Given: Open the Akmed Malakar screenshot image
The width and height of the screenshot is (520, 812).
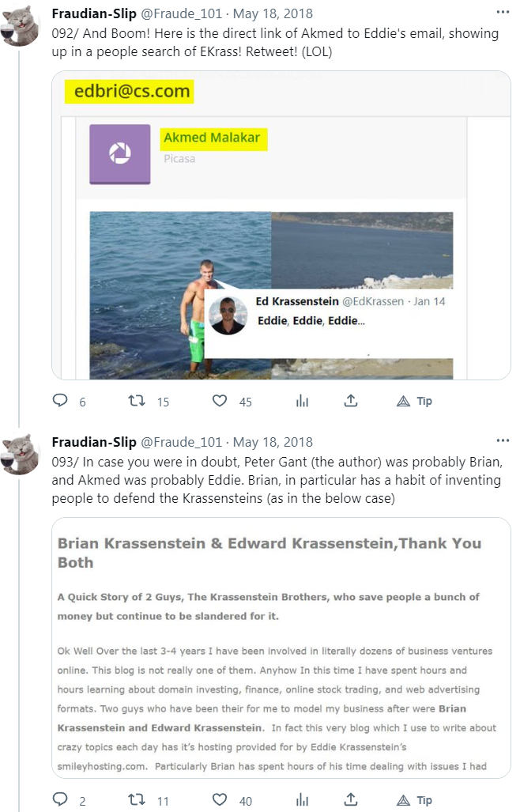Looking at the screenshot, I should click(x=281, y=225).
